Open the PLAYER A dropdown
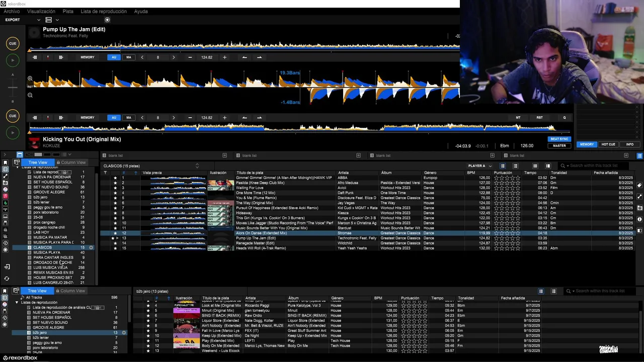This screenshot has width=644, height=362. tap(479, 166)
